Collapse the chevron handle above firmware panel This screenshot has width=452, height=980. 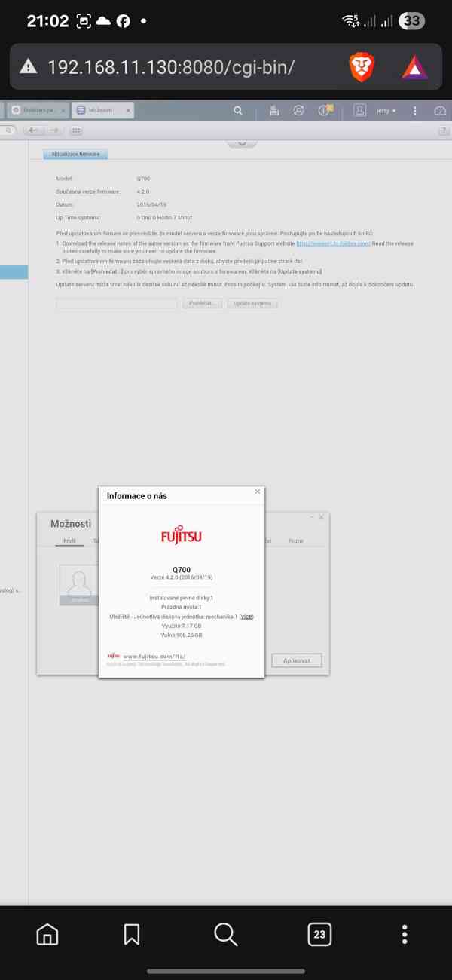[x=242, y=142]
